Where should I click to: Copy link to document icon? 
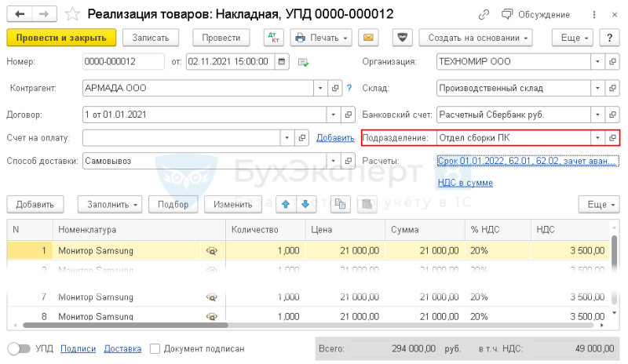484,15
